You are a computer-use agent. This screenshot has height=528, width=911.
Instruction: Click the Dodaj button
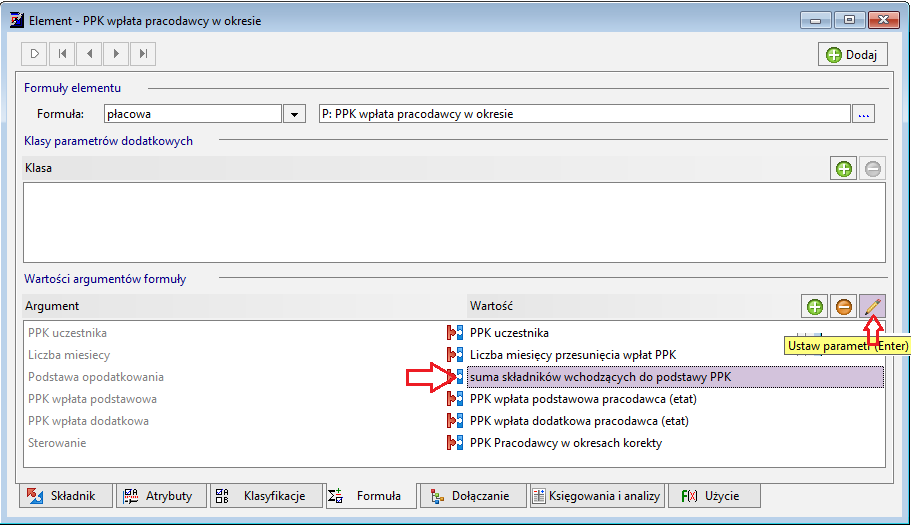852,55
